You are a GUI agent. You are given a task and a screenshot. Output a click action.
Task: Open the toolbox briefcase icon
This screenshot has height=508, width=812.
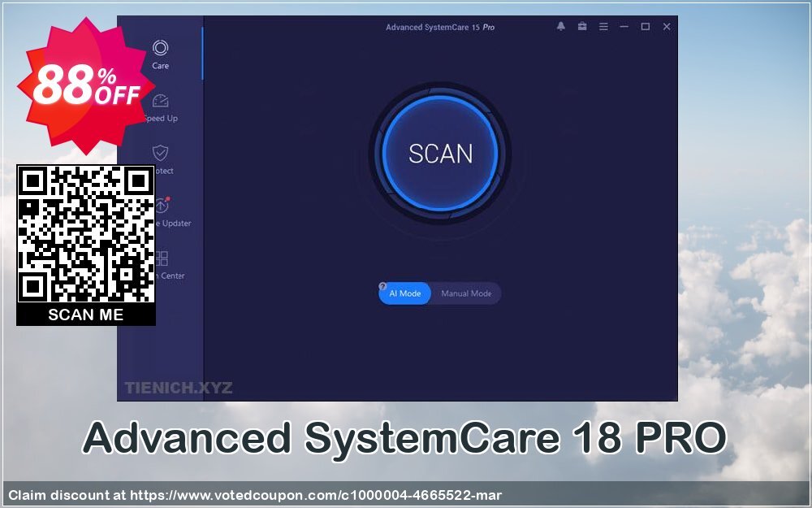582,27
